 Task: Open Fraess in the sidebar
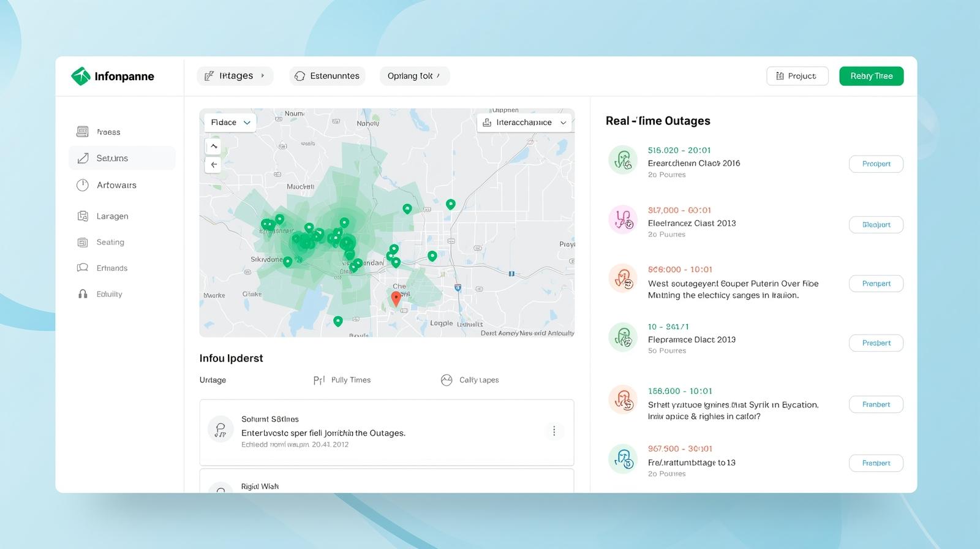(122, 132)
